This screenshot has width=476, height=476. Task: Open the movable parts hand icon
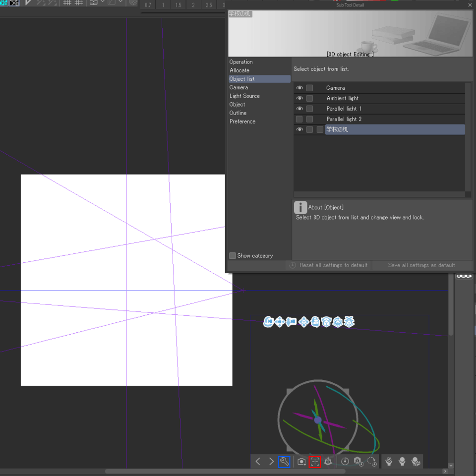416,462
